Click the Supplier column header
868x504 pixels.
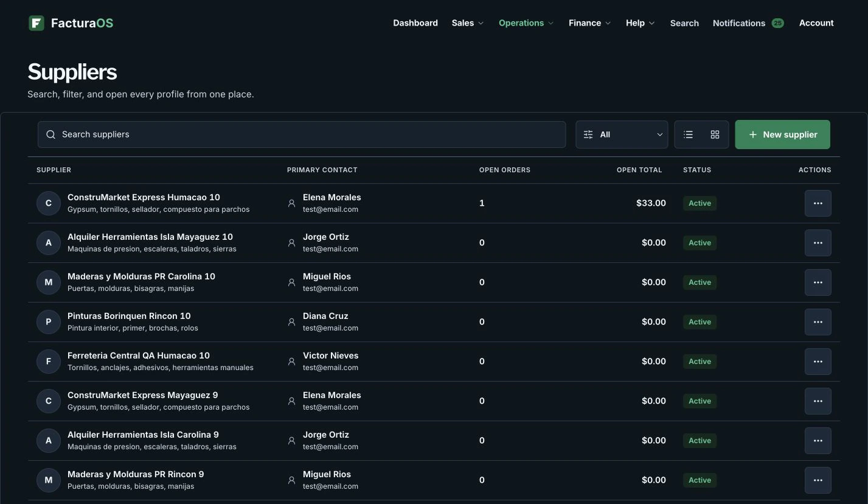point(54,170)
